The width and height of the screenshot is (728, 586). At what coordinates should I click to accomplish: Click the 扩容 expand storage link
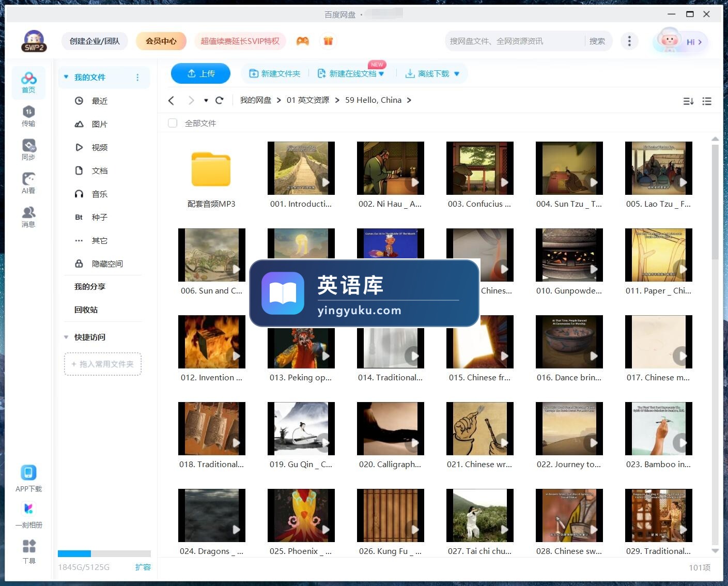(x=143, y=567)
